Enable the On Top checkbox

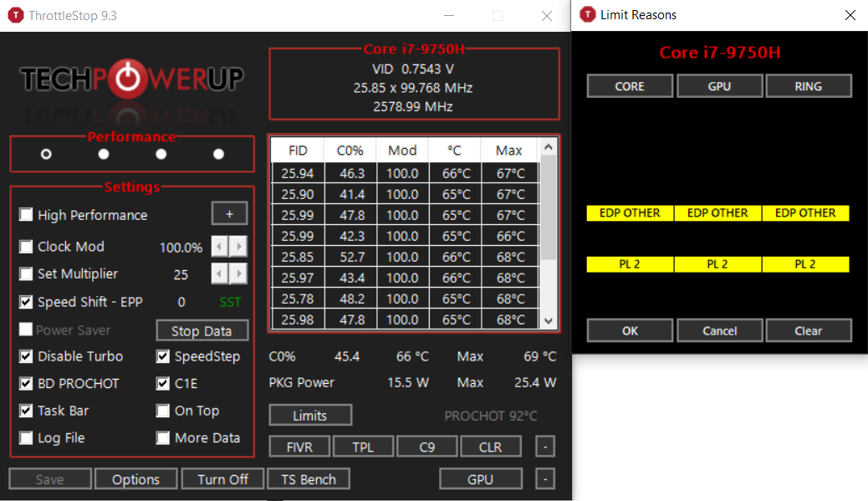pos(163,410)
